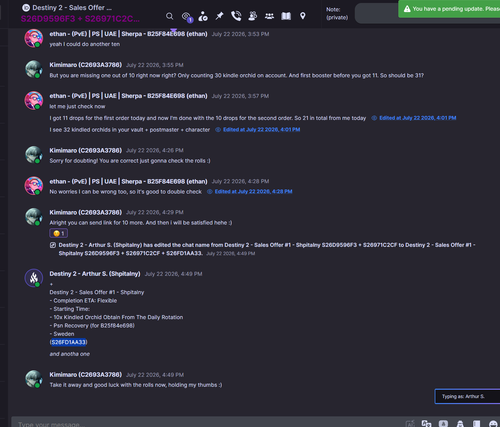Screen dimensions: 500x427
Task: Click message 'Alright you can send link for 10 more'
Action: click(141, 223)
